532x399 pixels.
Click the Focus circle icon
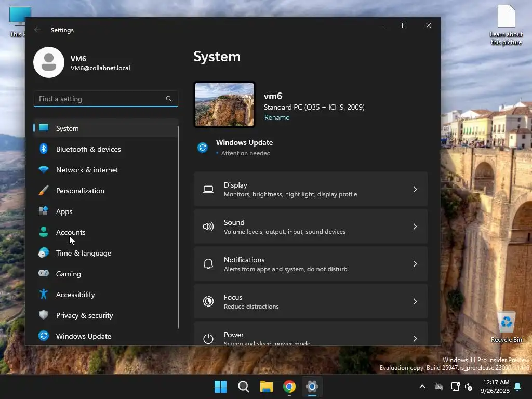(208, 301)
